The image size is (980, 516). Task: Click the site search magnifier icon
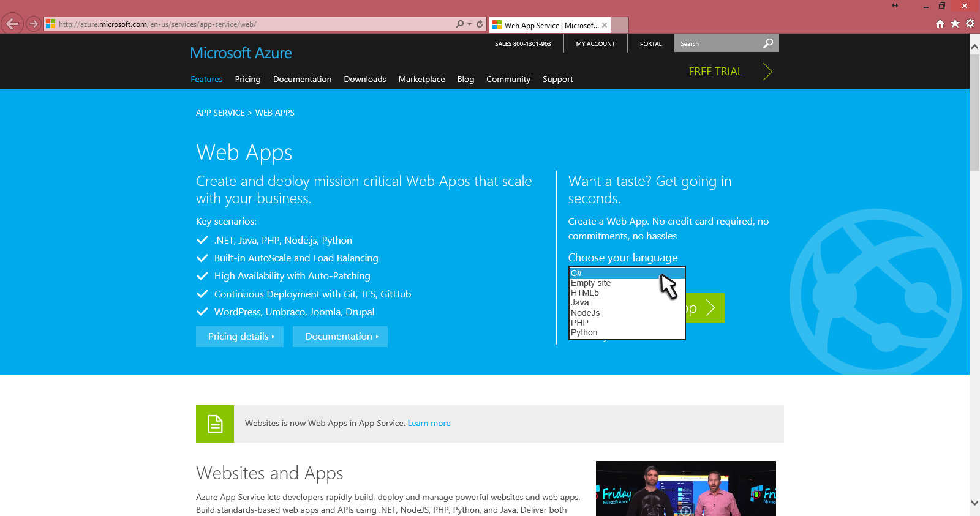coord(768,43)
